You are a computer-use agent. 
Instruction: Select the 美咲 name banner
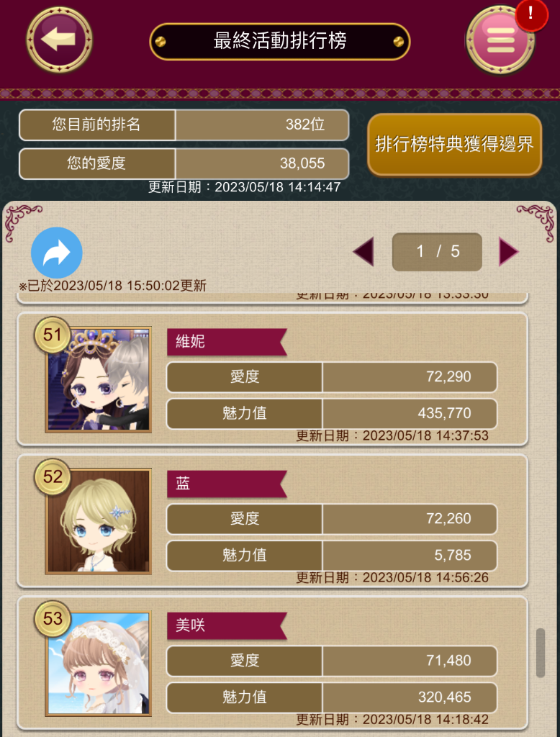click(227, 625)
